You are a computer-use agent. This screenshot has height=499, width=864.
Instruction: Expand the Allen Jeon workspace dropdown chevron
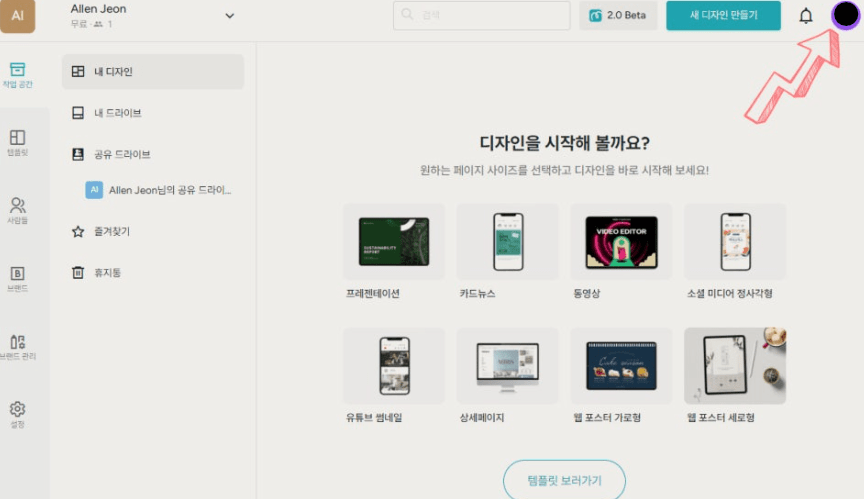click(x=229, y=15)
